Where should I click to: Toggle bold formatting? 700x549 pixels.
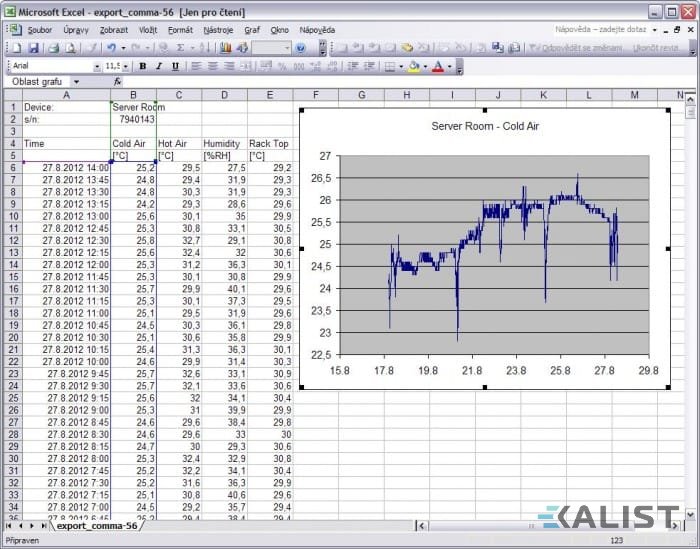pyautogui.click(x=142, y=66)
